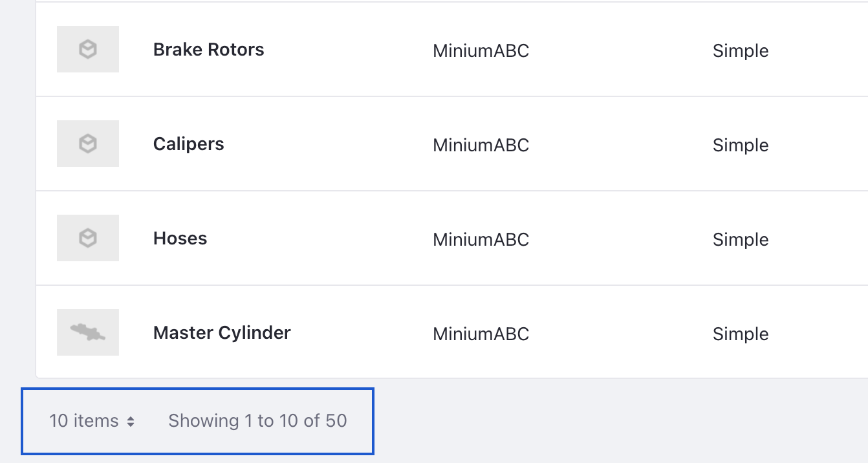Select MiniumABC catalog in Calipers row
The width and height of the screenshot is (868, 463).
click(481, 145)
